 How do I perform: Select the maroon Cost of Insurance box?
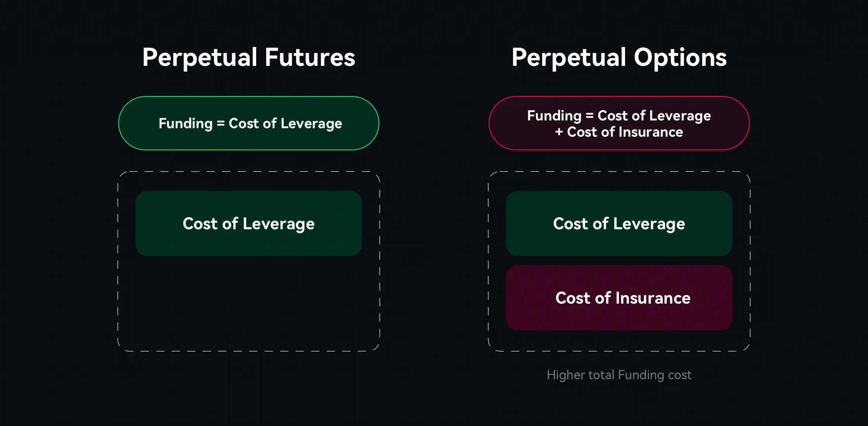point(619,298)
